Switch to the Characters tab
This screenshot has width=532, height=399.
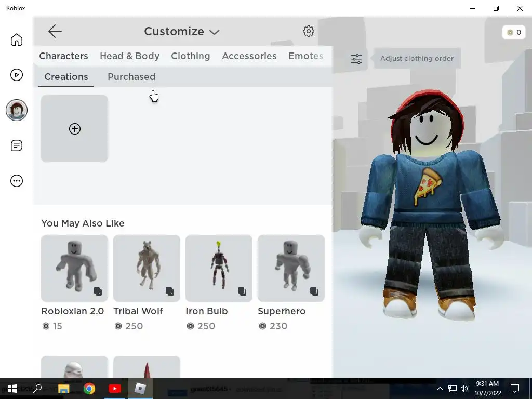[x=63, y=56]
